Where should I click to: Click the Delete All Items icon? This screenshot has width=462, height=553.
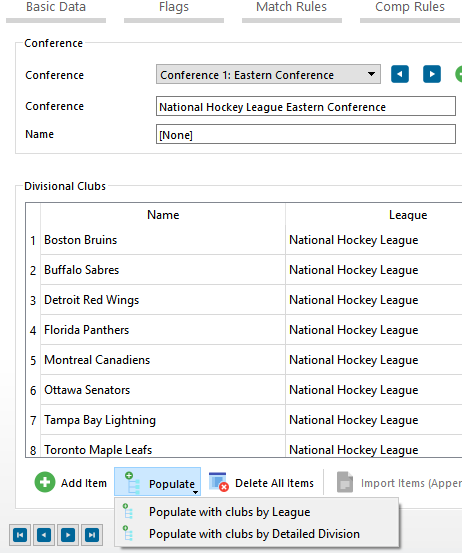[219, 482]
